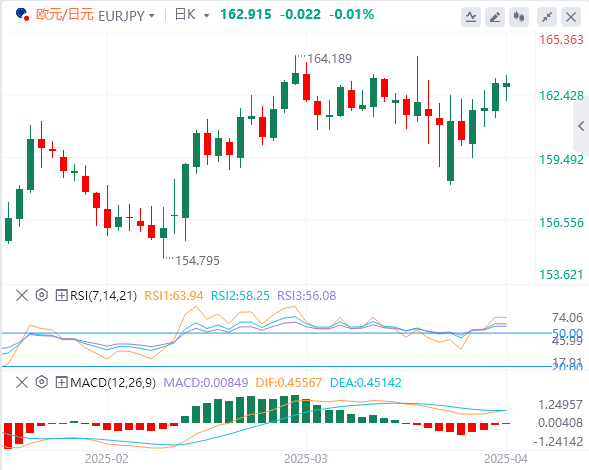Expand the MACD indicator panel
Viewport: 589px width, 470px height.
pos(61,382)
